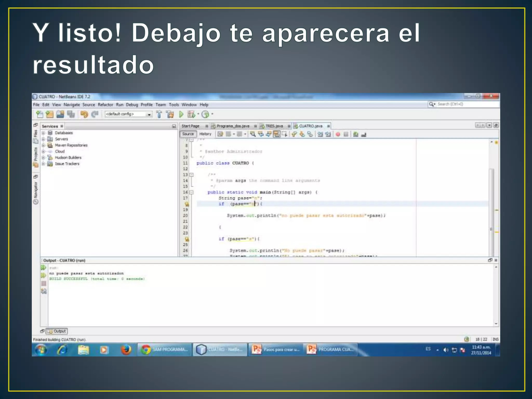
Task: Collapse code fold at line 16
Action: [x=191, y=192]
